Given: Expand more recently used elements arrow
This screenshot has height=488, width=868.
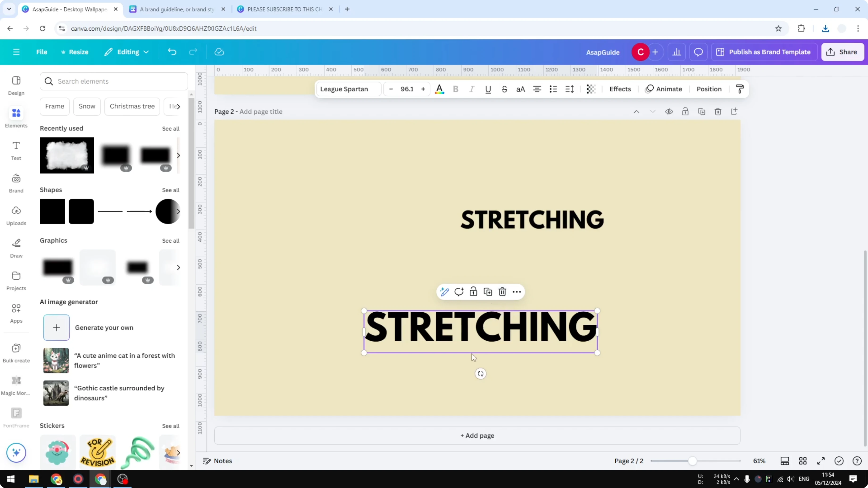Looking at the screenshot, I should click(x=178, y=155).
